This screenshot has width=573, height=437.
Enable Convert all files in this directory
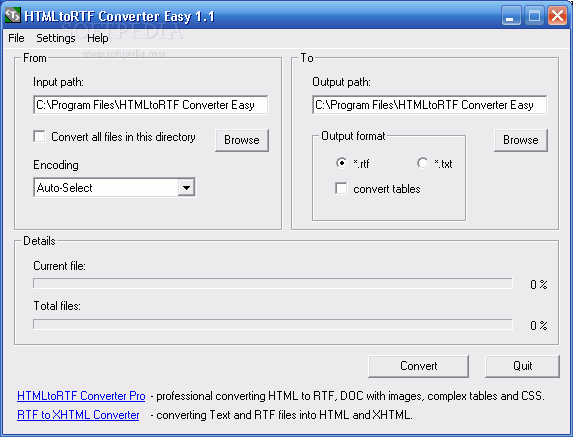39,137
